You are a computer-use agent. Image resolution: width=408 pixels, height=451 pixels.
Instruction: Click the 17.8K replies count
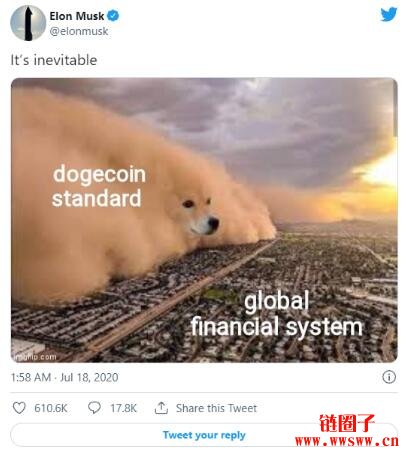[123, 408]
